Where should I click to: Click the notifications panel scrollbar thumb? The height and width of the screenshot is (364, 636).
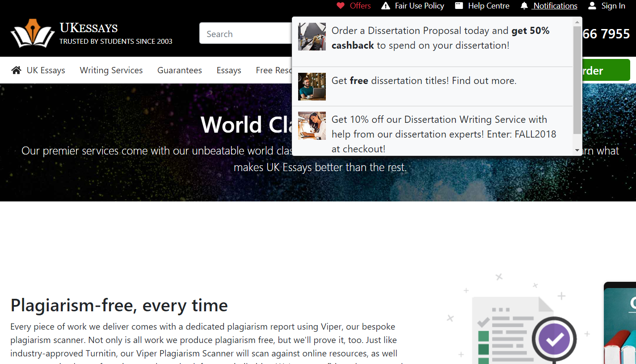(x=577, y=79)
